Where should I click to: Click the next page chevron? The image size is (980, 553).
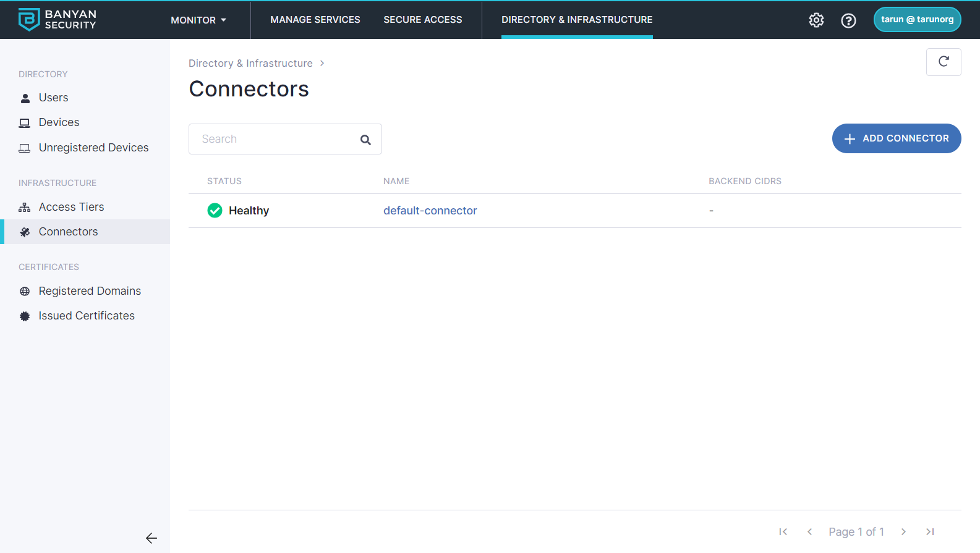coord(903,532)
